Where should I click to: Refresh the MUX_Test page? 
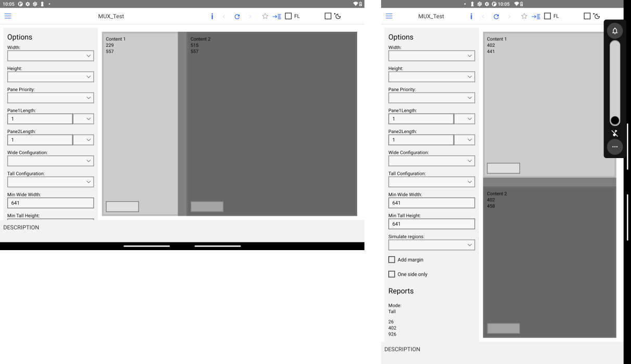[x=237, y=16]
